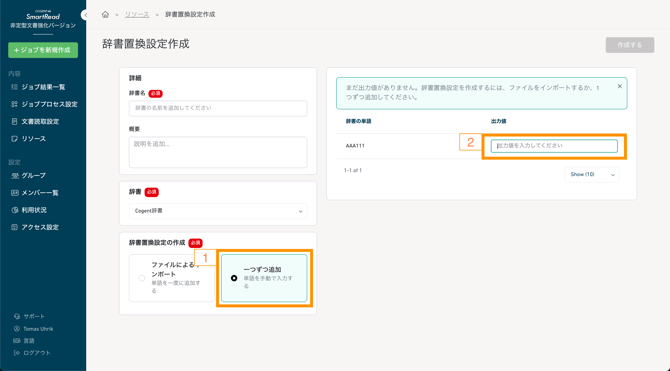Viewport: 670px width, 371px height.
Task: Go to アクセス設定 page
Action: click(x=40, y=227)
